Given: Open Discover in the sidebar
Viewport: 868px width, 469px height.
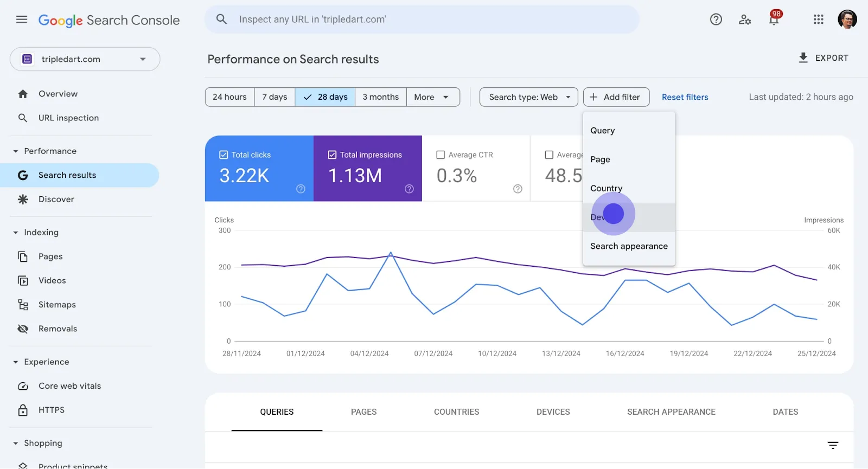Looking at the screenshot, I should (x=80, y=200).
